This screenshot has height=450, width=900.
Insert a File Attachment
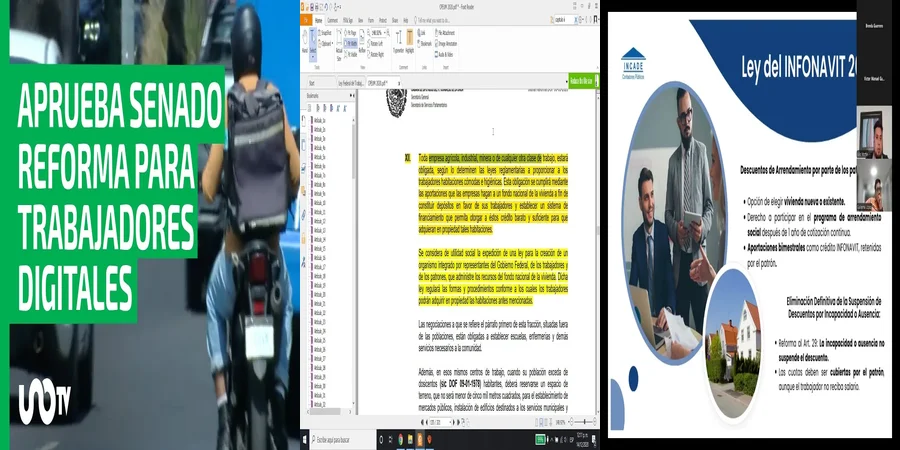pos(445,33)
